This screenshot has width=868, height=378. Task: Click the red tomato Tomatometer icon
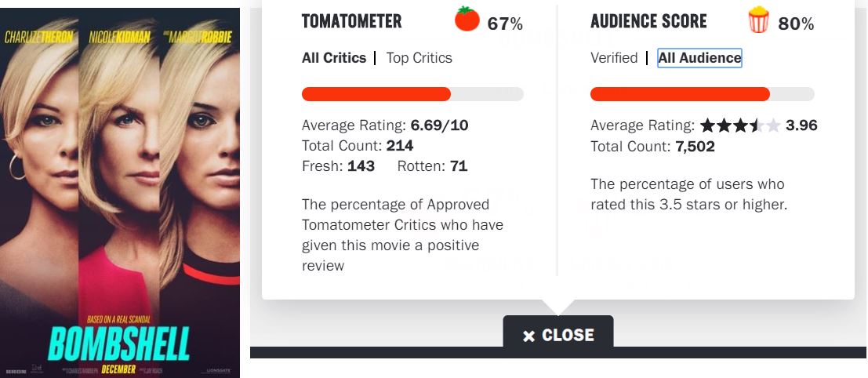pos(467,20)
